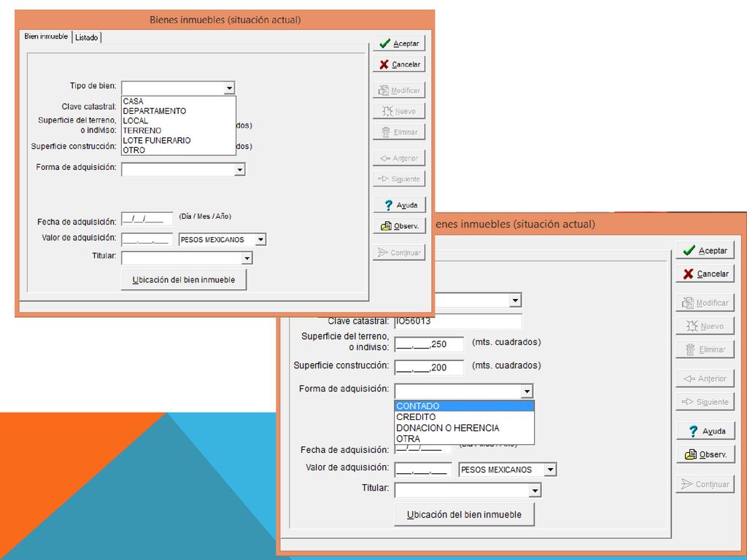Click Modificar button in lower window
The height and width of the screenshot is (560, 747).
click(x=705, y=303)
